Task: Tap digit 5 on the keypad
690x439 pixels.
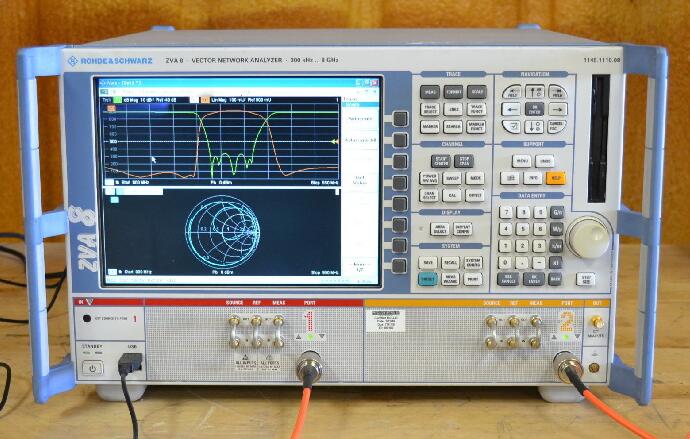Action: point(522,229)
